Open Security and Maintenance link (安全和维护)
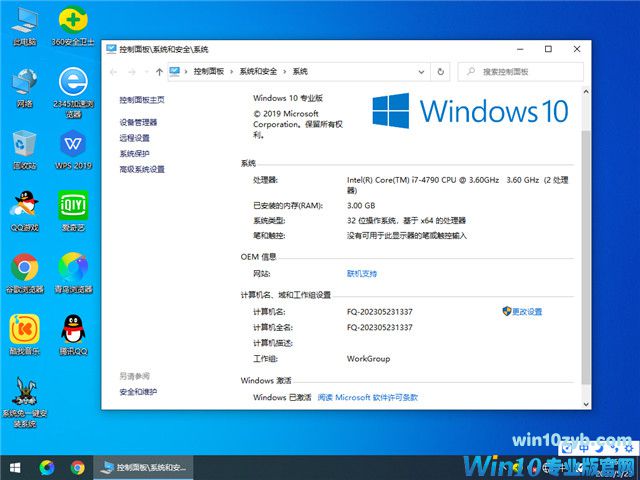 tap(138, 392)
